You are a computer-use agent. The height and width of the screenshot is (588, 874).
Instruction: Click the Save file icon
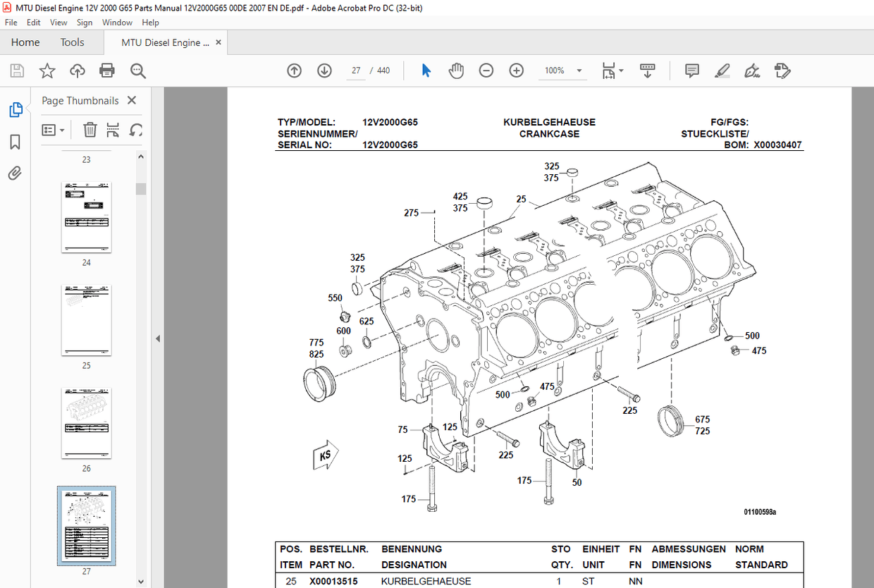click(17, 71)
